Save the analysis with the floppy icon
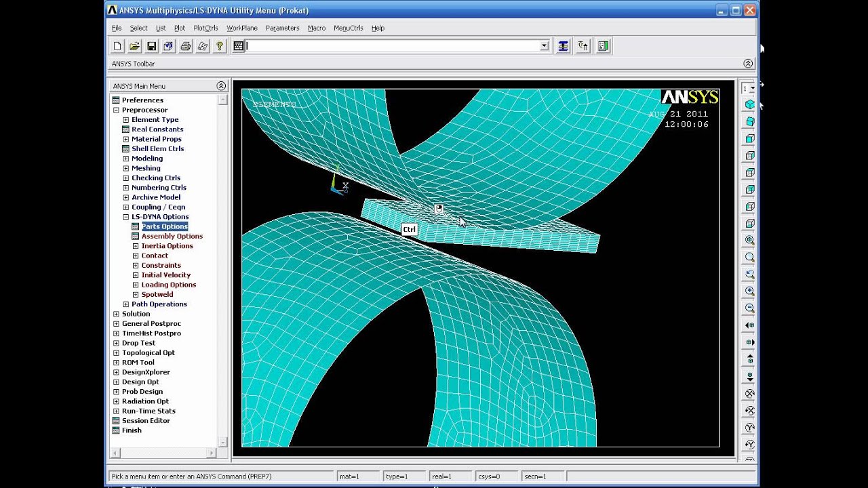The width and height of the screenshot is (868, 488). [x=151, y=46]
